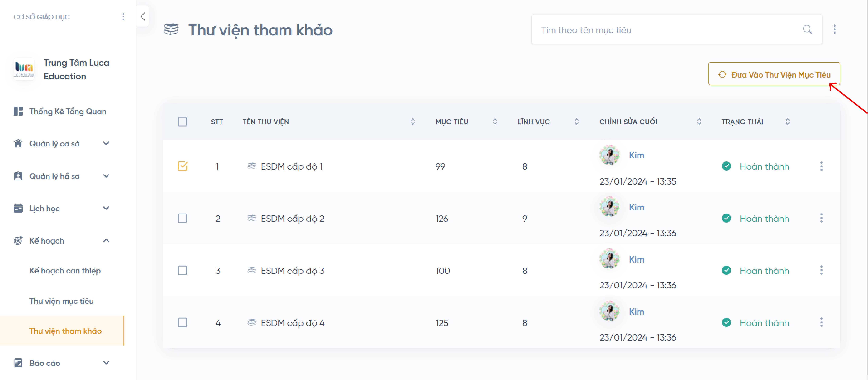Open the three-dot menu beside search bar
868x380 pixels.
click(834, 30)
